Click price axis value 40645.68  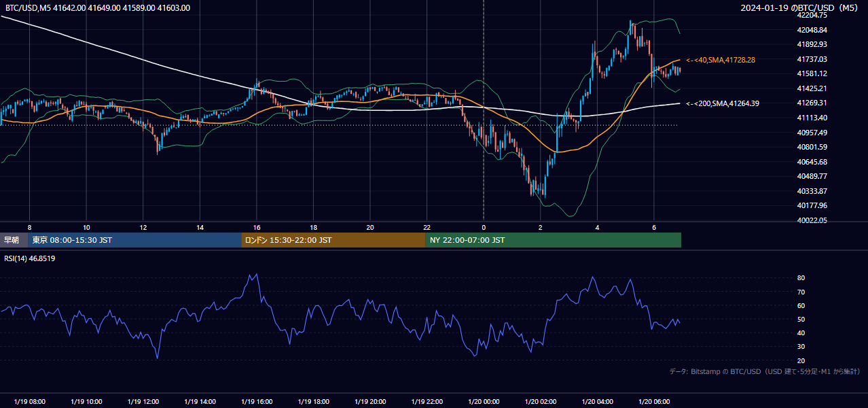pos(812,162)
